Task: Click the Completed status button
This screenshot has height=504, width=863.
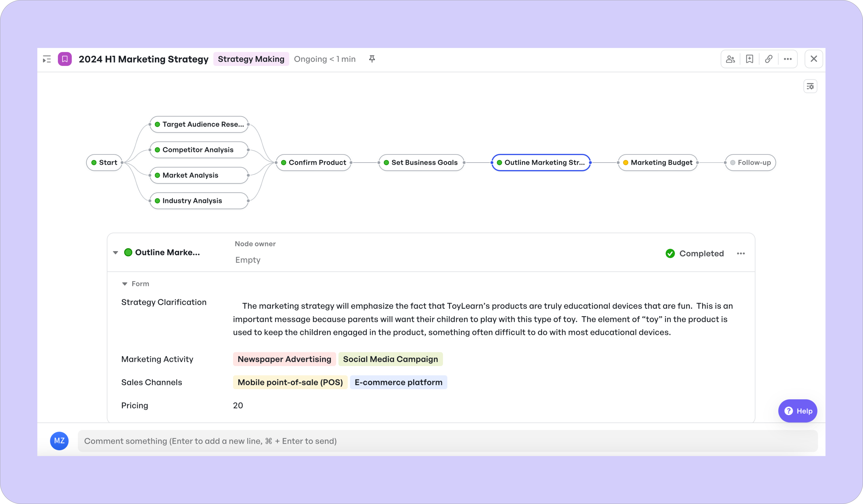Action: [695, 253]
